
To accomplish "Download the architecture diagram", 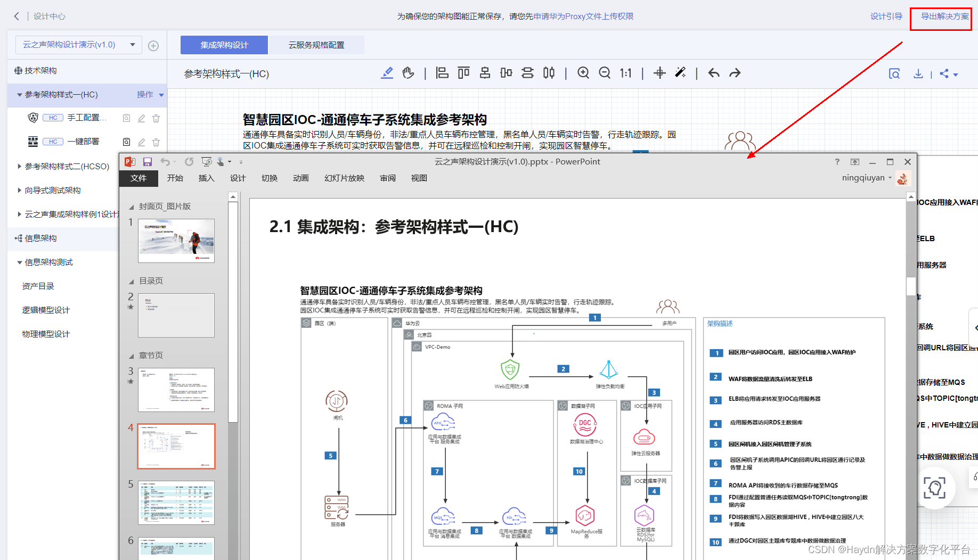I will [918, 73].
